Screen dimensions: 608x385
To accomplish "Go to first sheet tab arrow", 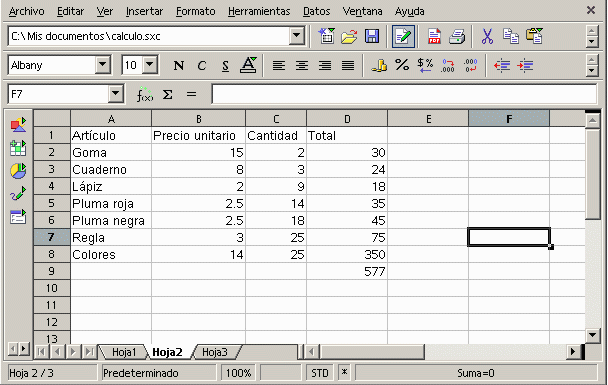I will point(41,352).
